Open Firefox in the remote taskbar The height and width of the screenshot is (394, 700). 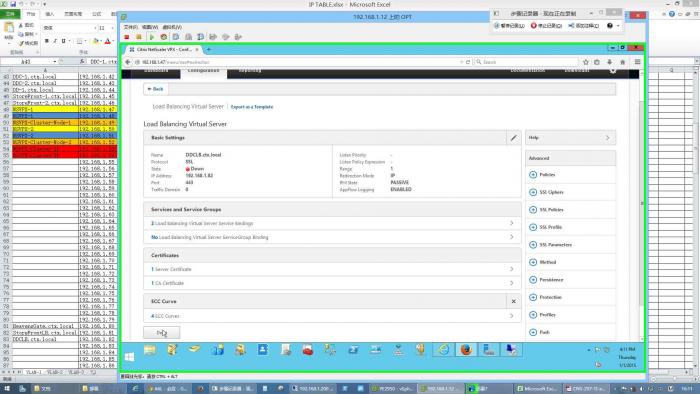click(466, 350)
